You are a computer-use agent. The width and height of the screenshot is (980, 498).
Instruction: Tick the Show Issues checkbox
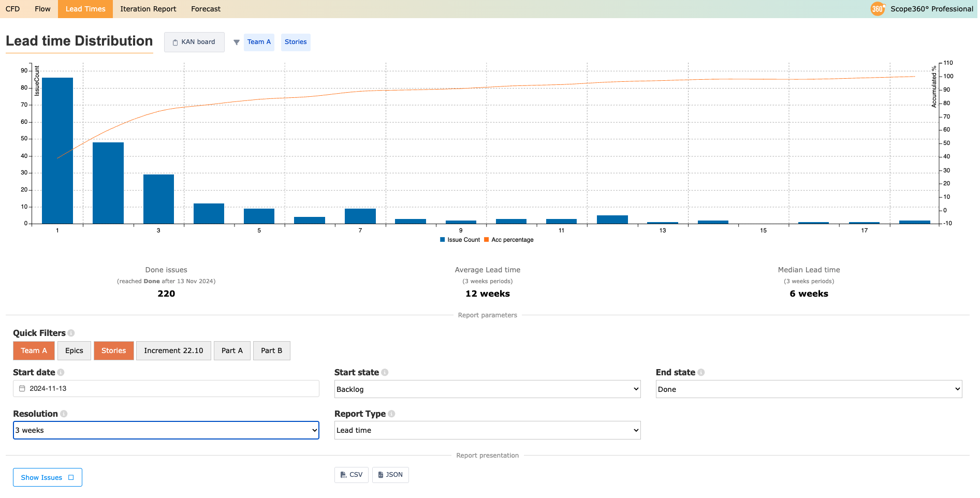[71, 478]
